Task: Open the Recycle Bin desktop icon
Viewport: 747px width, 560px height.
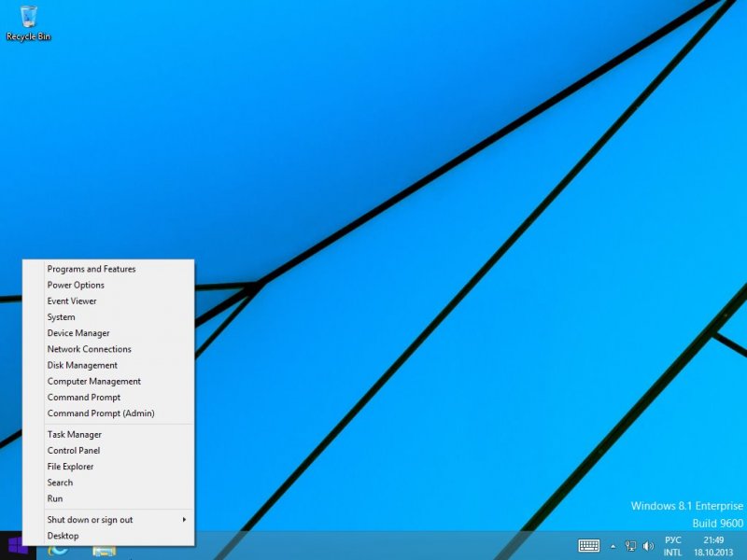Action: tap(28, 23)
